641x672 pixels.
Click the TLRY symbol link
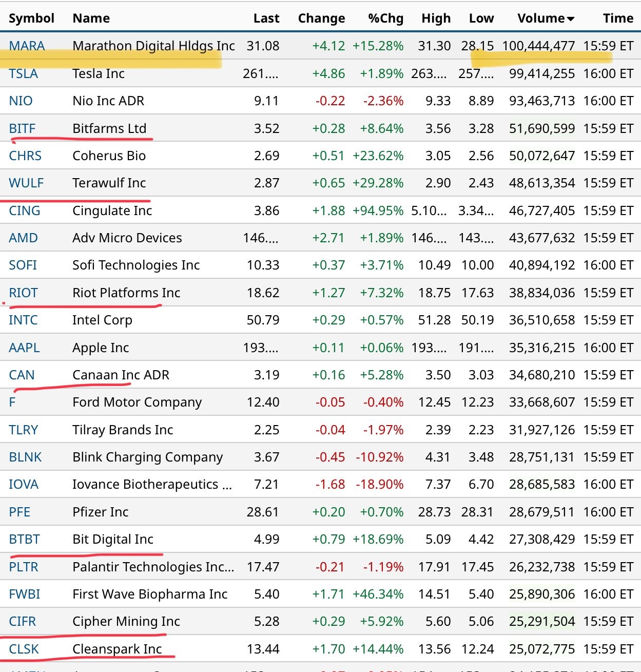pos(24,430)
